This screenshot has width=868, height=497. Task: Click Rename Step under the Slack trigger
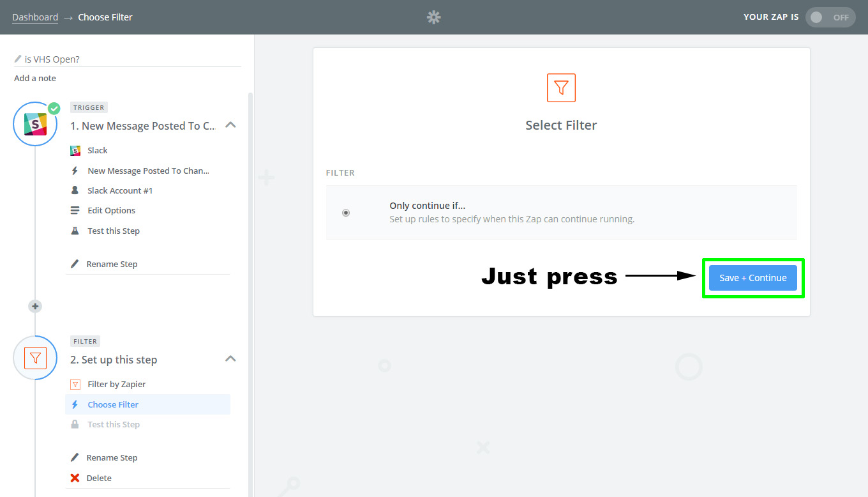112,264
